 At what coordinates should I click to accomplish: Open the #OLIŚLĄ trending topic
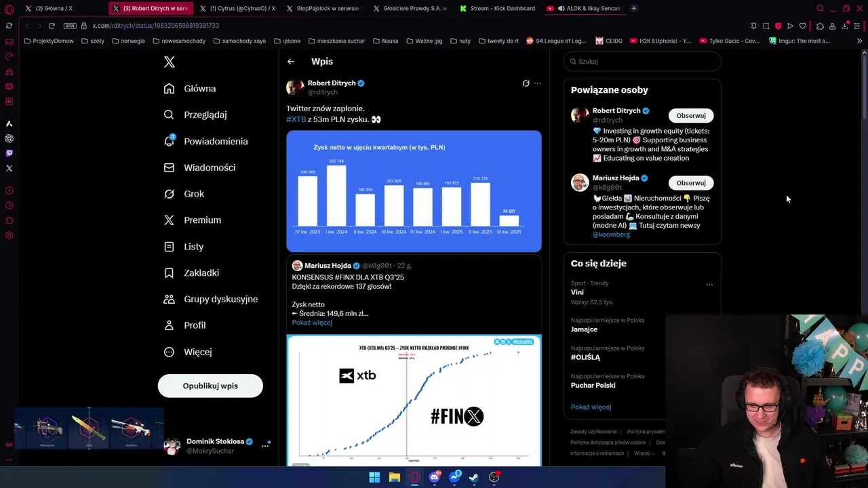tap(585, 357)
